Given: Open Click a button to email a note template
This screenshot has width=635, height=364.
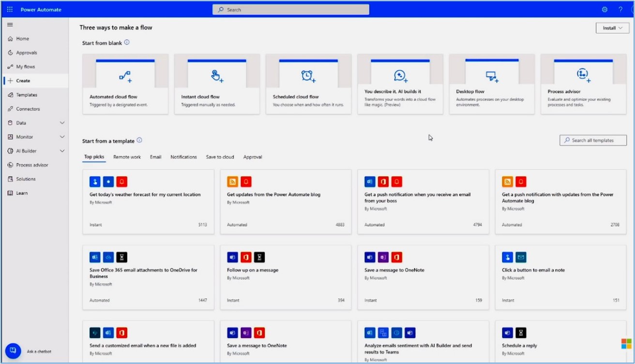Looking at the screenshot, I should (x=560, y=277).
